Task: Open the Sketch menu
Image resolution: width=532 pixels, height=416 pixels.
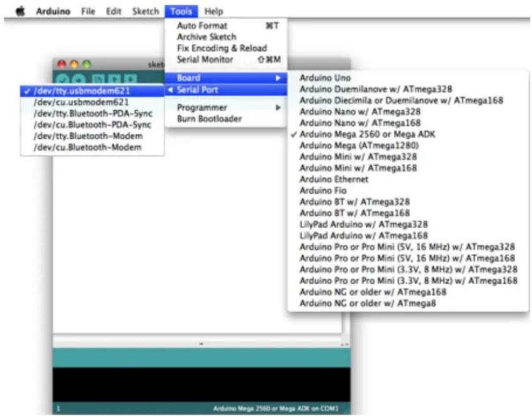Action: [x=146, y=11]
